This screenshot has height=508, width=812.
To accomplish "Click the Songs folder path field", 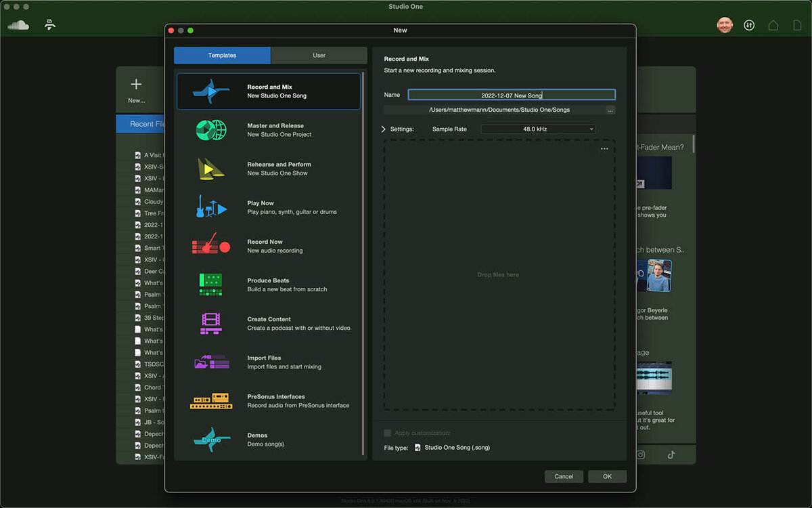I will pyautogui.click(x=494, y=110).
